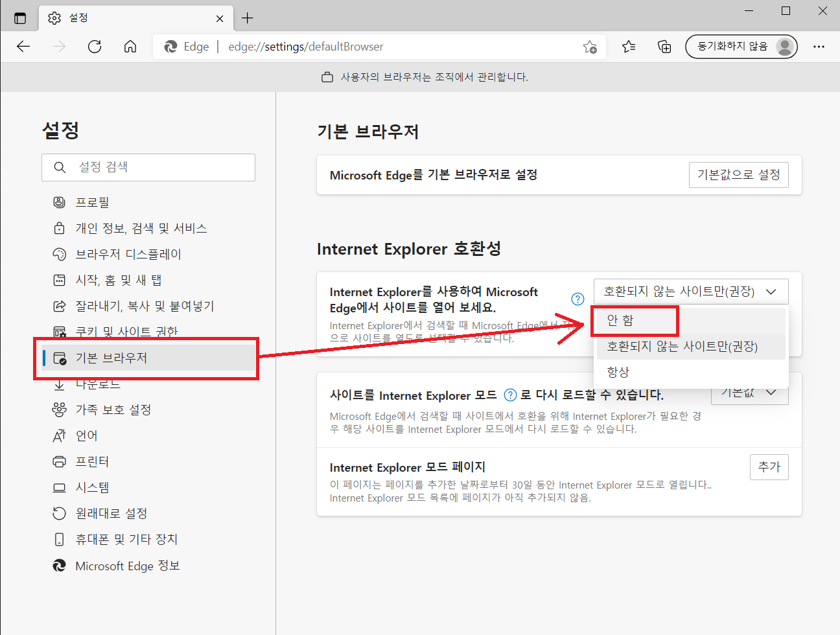This screenshot has height=635, width=840.
Task: Click the share icon for 잘라내기, 복사
Action: pos(59,306)
